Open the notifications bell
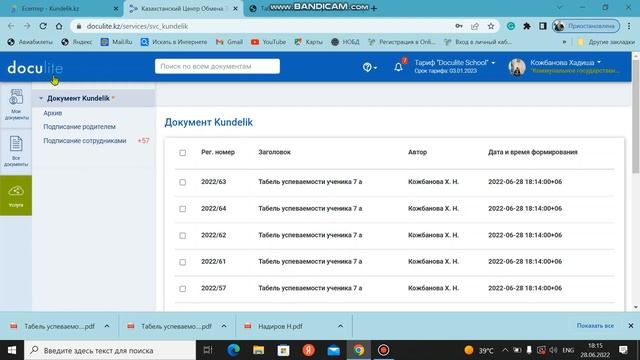640x360 pixels. click(x=399, y=67)
